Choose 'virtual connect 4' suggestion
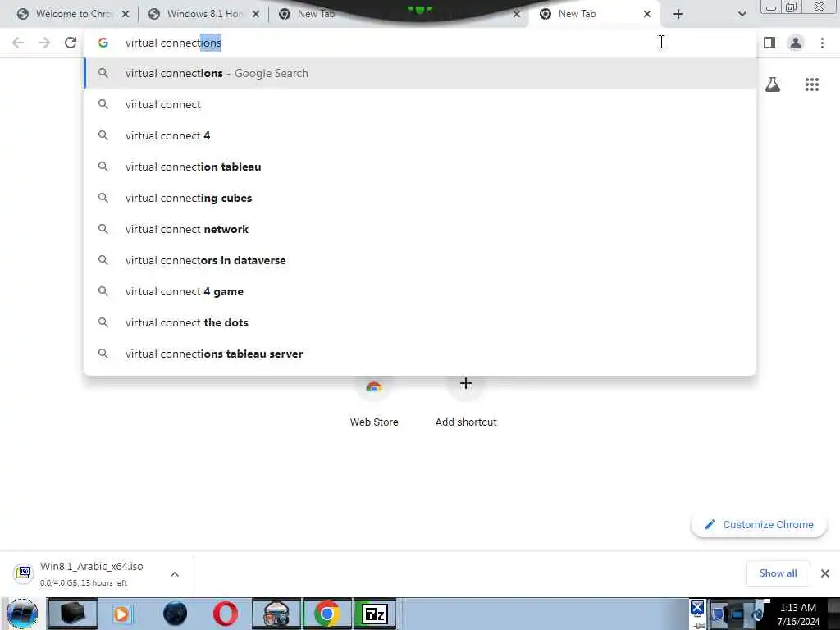This screenshot has height=630, width=840. (x=420, y=135)
